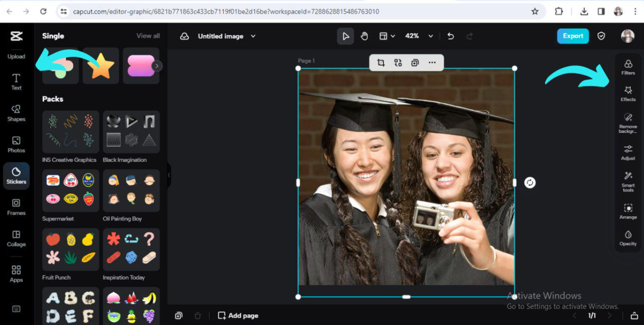This screenshot has height=325, width=644.
Task: Select the Hand pan tool
Action: click(364, 36)
